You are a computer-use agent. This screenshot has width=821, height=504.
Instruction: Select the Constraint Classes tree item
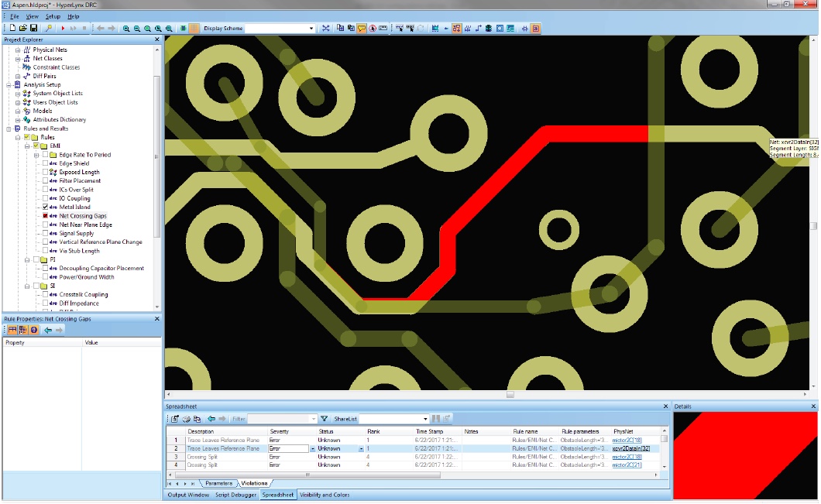click(x=56, y=67)
